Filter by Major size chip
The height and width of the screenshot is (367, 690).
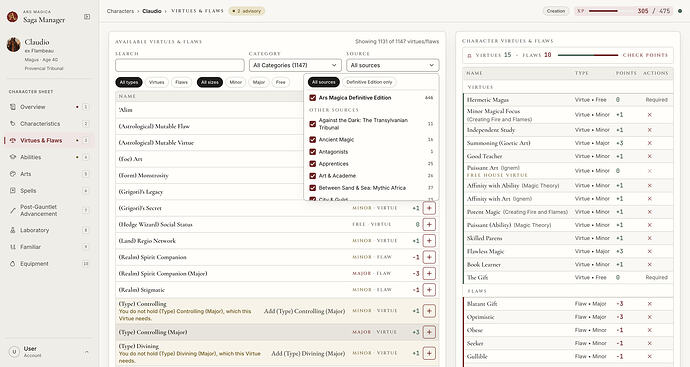259,82
